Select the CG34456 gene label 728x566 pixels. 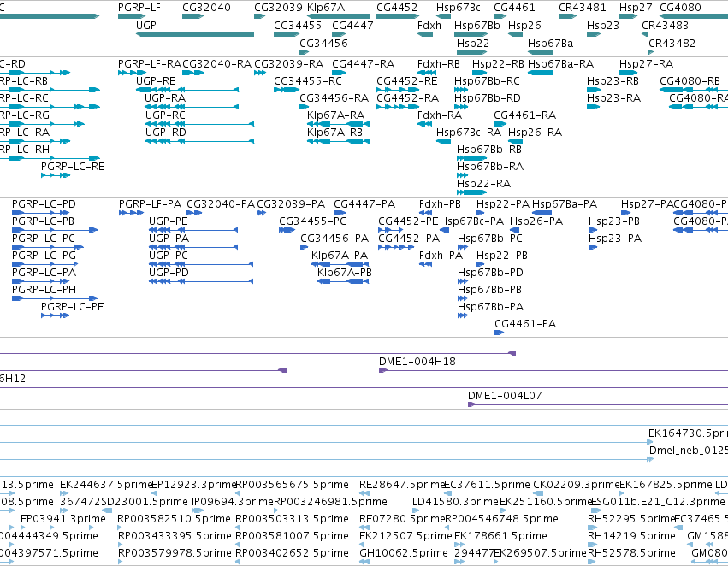click(323, 43)
